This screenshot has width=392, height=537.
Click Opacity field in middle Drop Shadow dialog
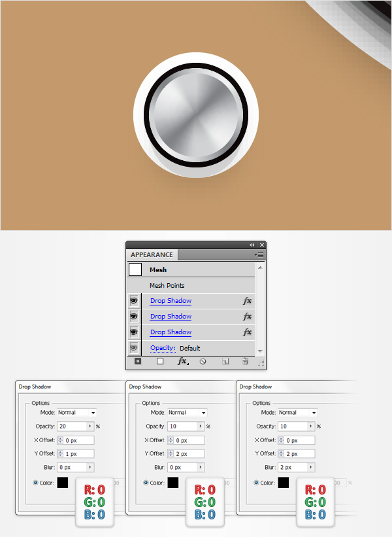pyautogui.click(x=182, y=426)
